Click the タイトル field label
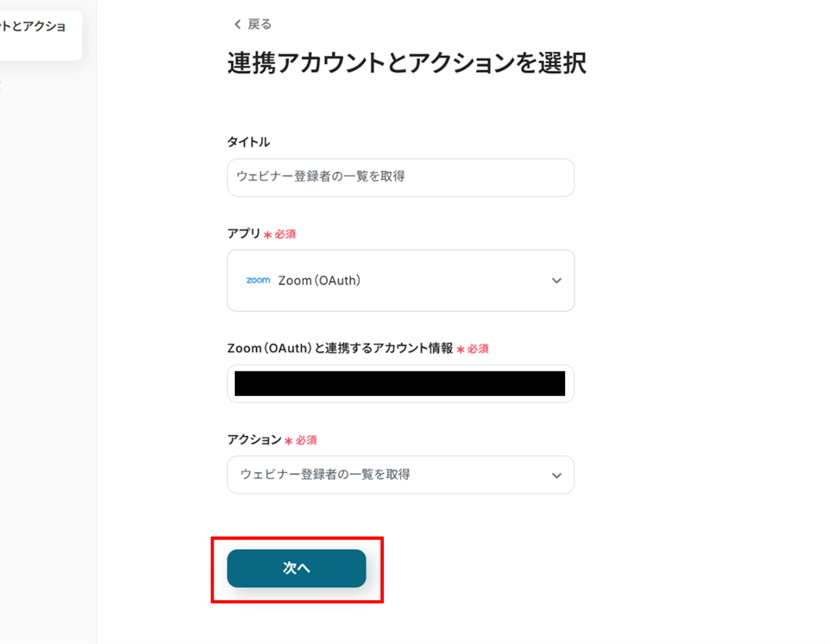Image resolution: width=831 pixels, height=644 pixels. 248,142
